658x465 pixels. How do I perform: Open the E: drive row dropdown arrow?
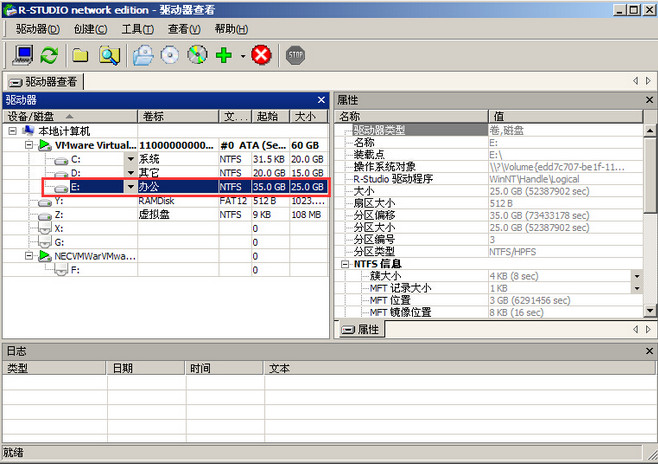131,187
